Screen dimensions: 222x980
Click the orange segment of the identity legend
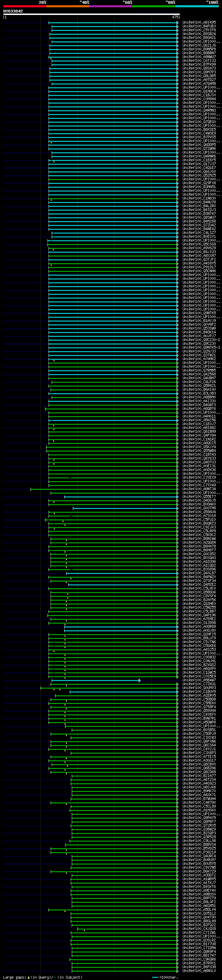[68, 6]
